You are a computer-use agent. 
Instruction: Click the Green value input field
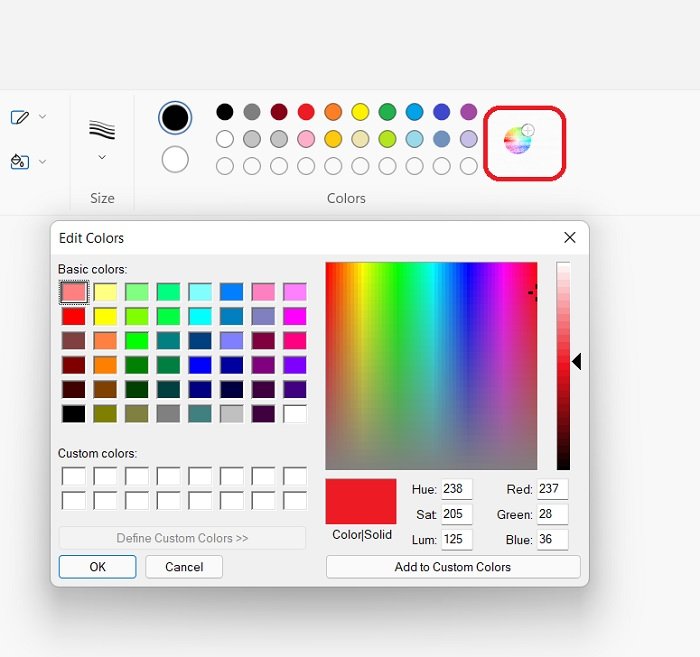553,514
